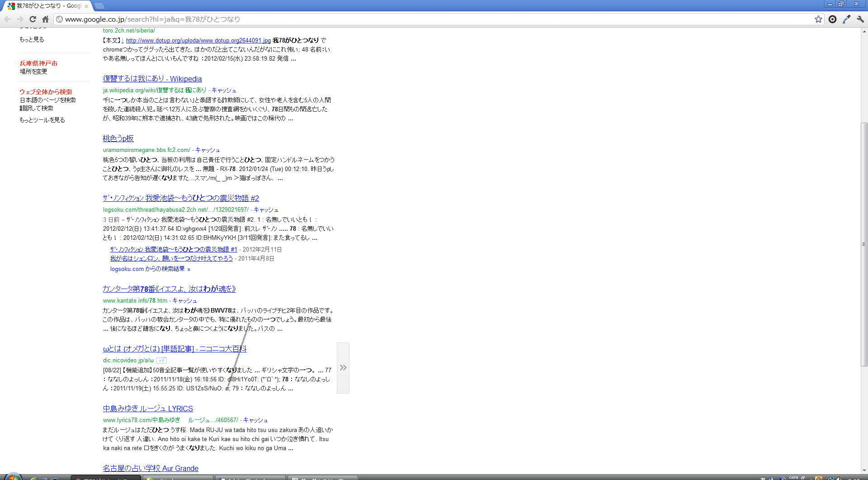Click the toro.2ch.net/siberia/ URL text
Image resolution: width=868 pixels, height=480 pixels.
129,31
